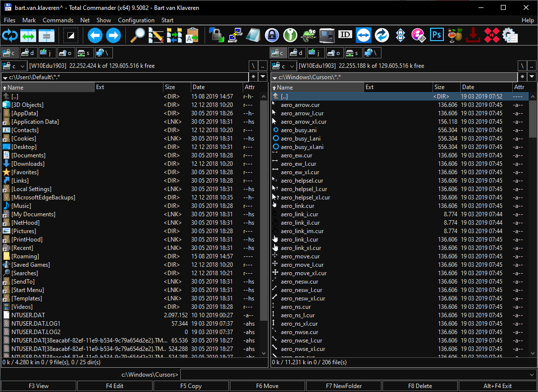Open file search with the magnifying glass
The height and width of the screenshot is (392, 538).
tap(138, 35)
